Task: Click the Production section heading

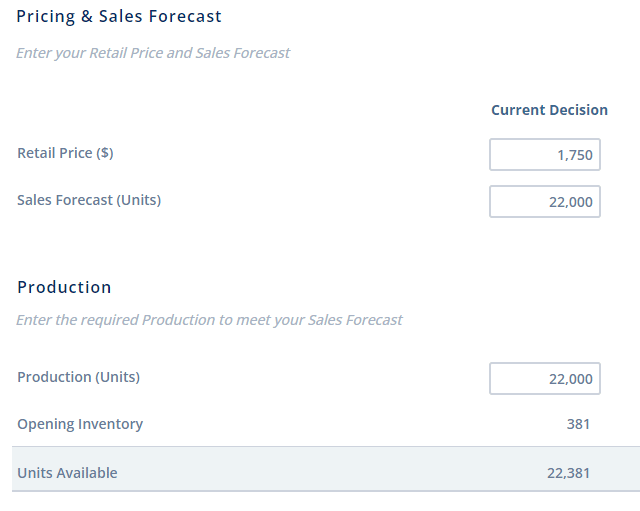Action: coord(64,288)
